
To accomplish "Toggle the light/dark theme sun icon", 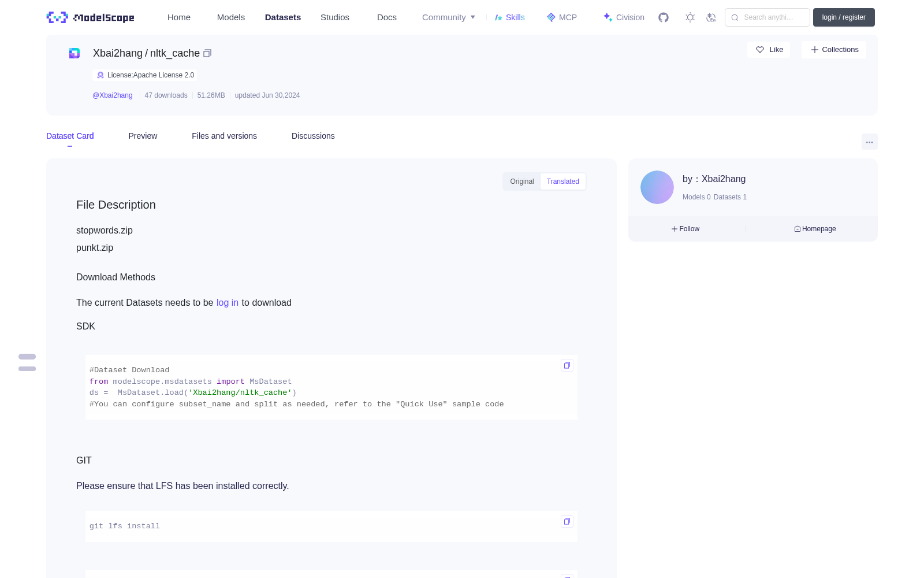I will 690,17.
